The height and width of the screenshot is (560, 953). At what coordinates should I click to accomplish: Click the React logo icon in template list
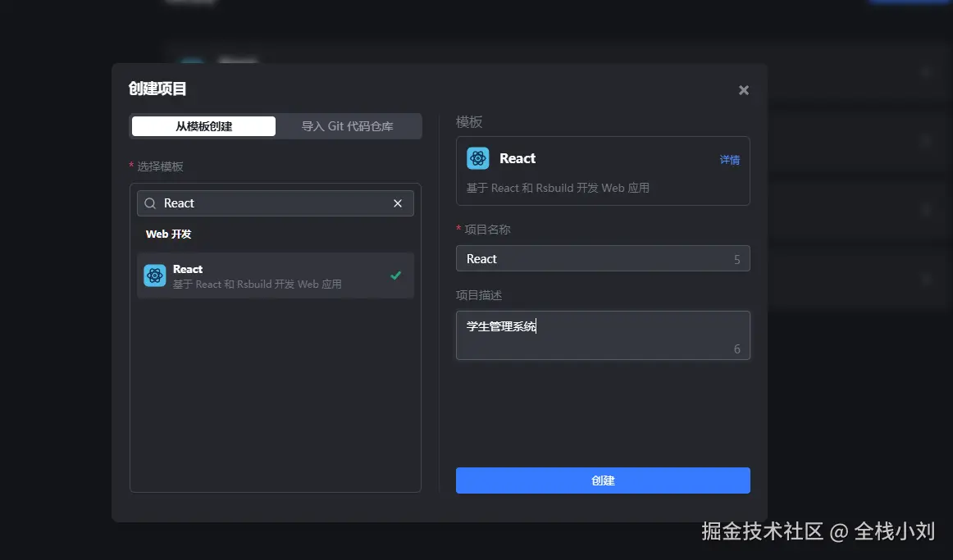click(x=155, y=275)
